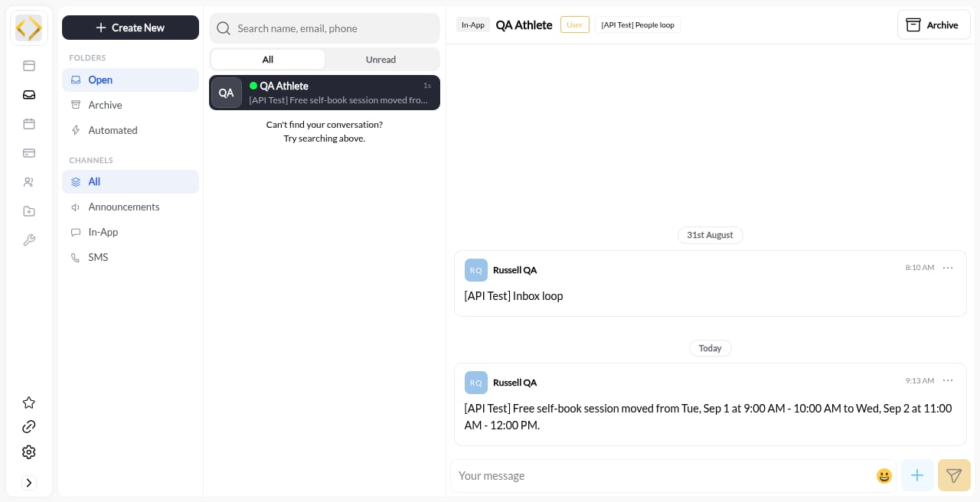
Task: Open the settings gear icon
Action: (29, 452)
